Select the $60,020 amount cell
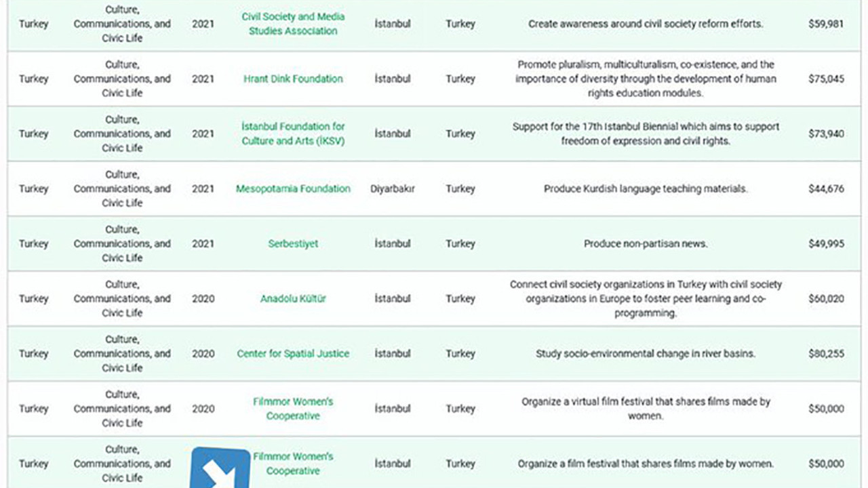This screenshot has width=868, height=488. pos(826,298)
